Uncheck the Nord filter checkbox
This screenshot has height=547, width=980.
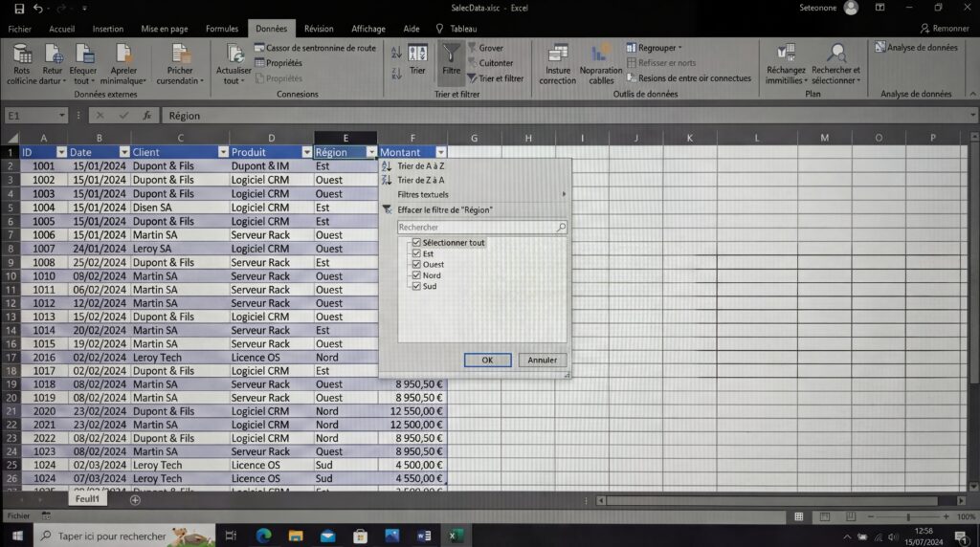point(416,275)
